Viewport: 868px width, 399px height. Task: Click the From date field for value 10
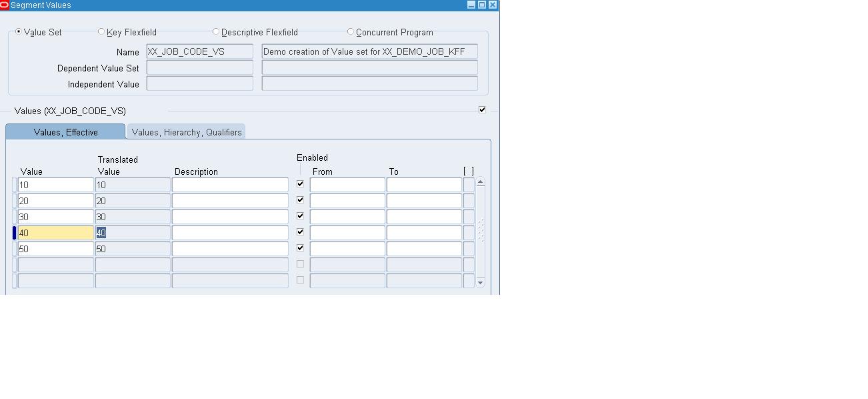[x=347, y=184]
